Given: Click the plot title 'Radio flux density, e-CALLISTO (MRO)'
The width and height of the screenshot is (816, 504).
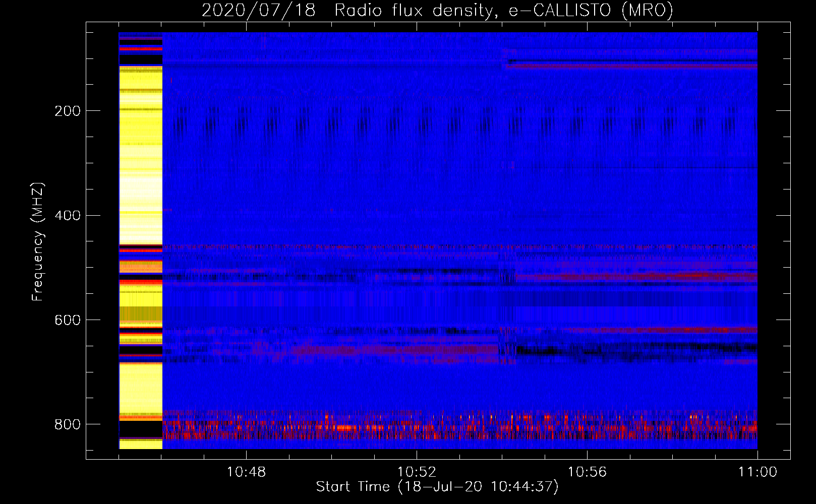Looking at the screenshot, I should (x=504, y=10).
